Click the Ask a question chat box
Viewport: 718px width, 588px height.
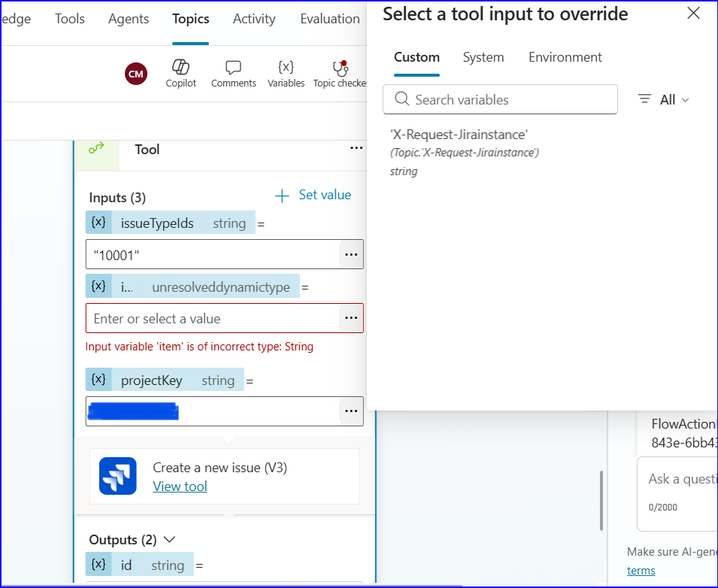pos(679,493)
